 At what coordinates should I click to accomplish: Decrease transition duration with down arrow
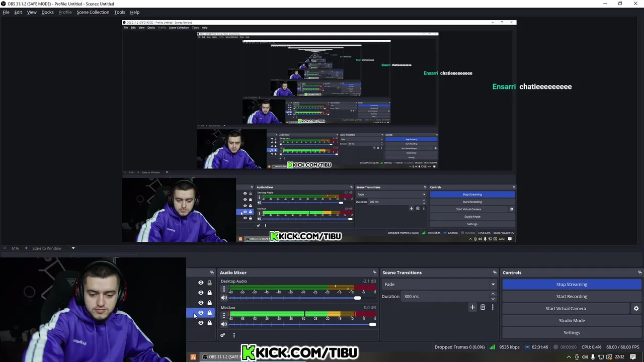493,299
